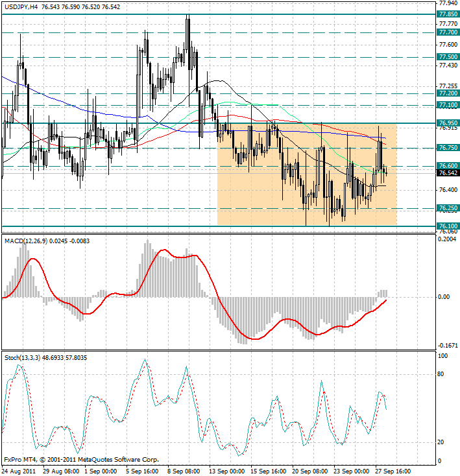460x476 pixels.
Task: Click the 24 Aug 2011 date label
Action: [x=19, y=471]
